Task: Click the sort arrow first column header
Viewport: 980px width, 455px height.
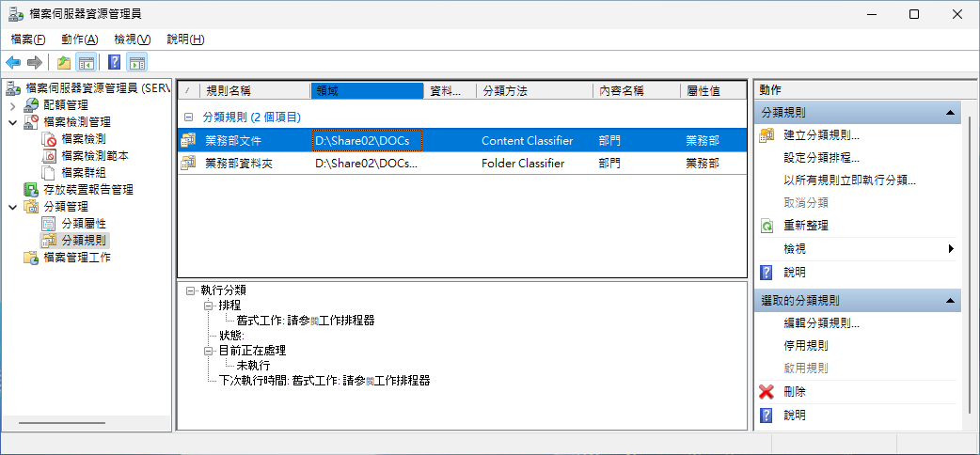Action: [188, 90]
